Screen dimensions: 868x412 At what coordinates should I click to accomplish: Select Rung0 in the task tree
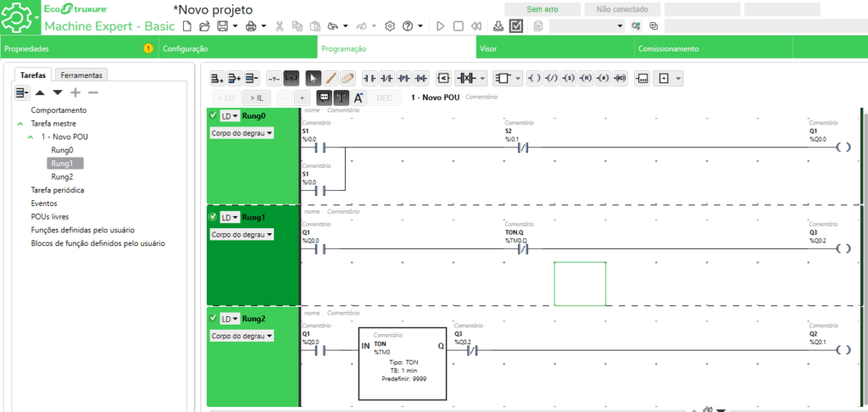point(62,150)
